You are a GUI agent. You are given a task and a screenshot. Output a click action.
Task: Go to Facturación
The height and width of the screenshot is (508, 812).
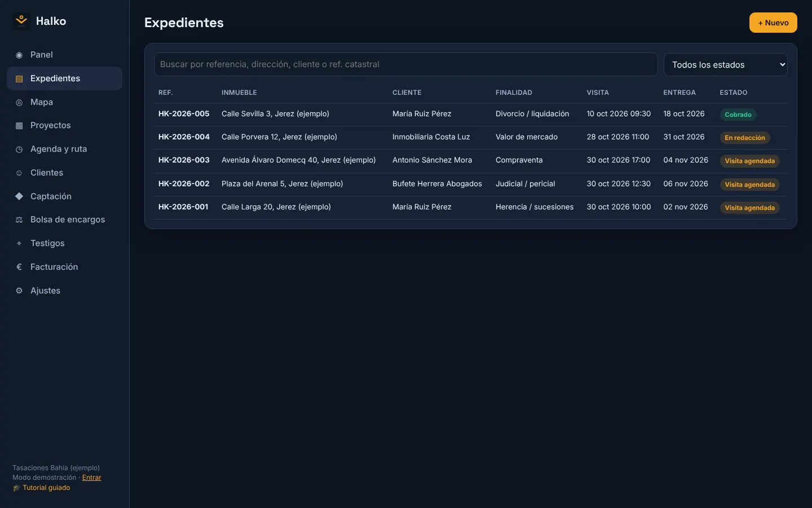pyautogui.click(x=64, y=267)
